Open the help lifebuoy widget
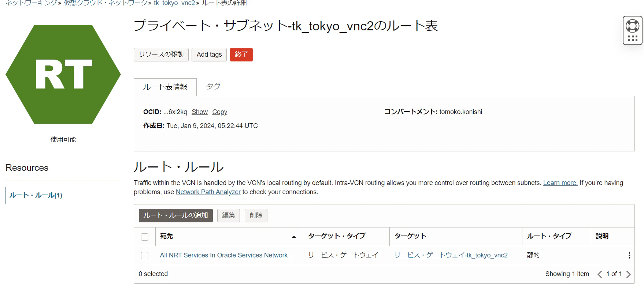This screenshot has width=644, height=290. tap(633, 26)
